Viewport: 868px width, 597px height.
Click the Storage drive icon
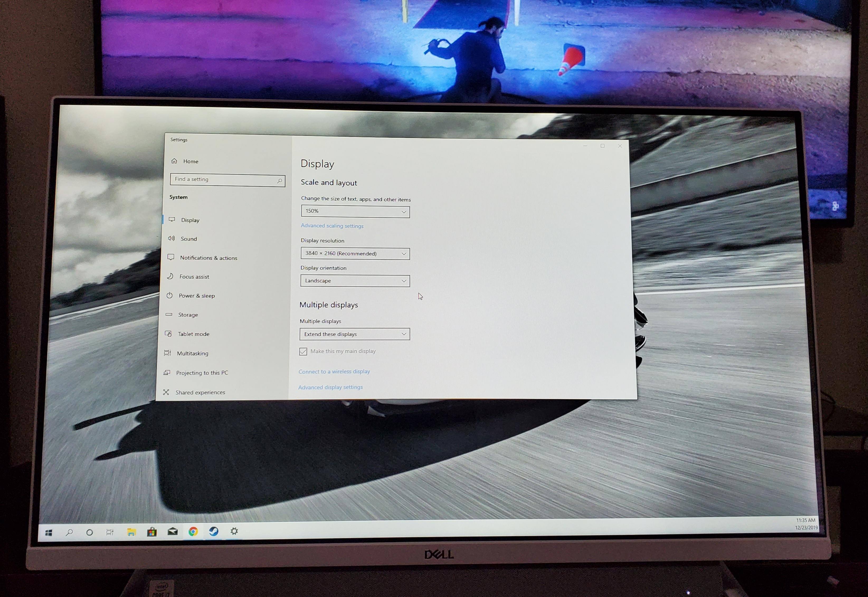click(169, 315)
